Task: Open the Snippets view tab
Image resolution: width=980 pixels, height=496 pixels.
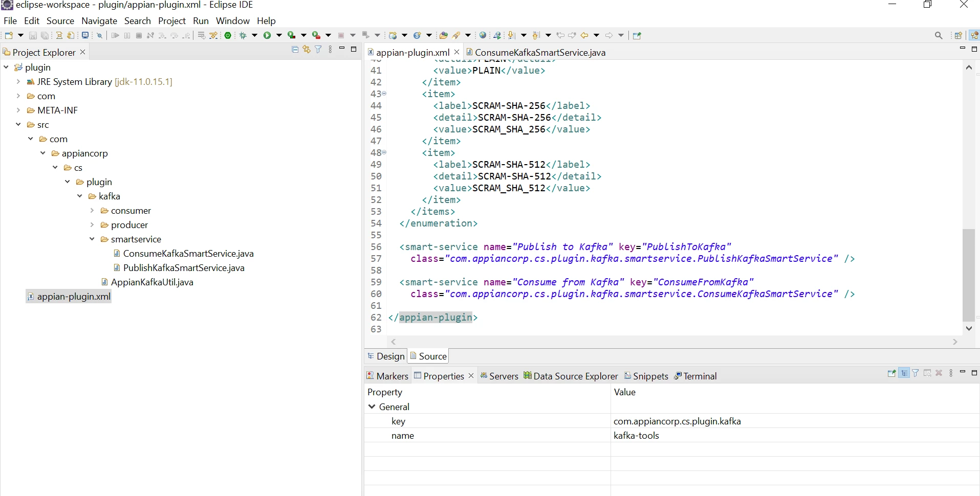Action: [x=646, y=376]
